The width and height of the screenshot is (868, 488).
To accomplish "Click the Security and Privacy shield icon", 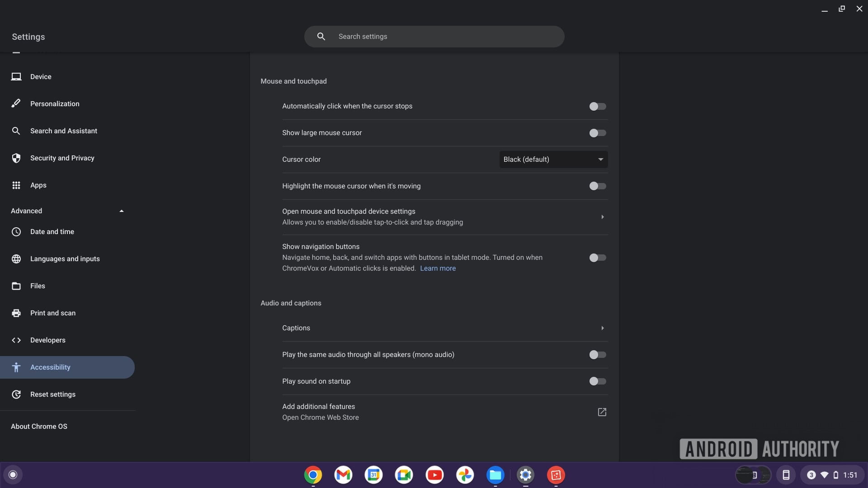I will pyautogui.click(x=16, y=158).
